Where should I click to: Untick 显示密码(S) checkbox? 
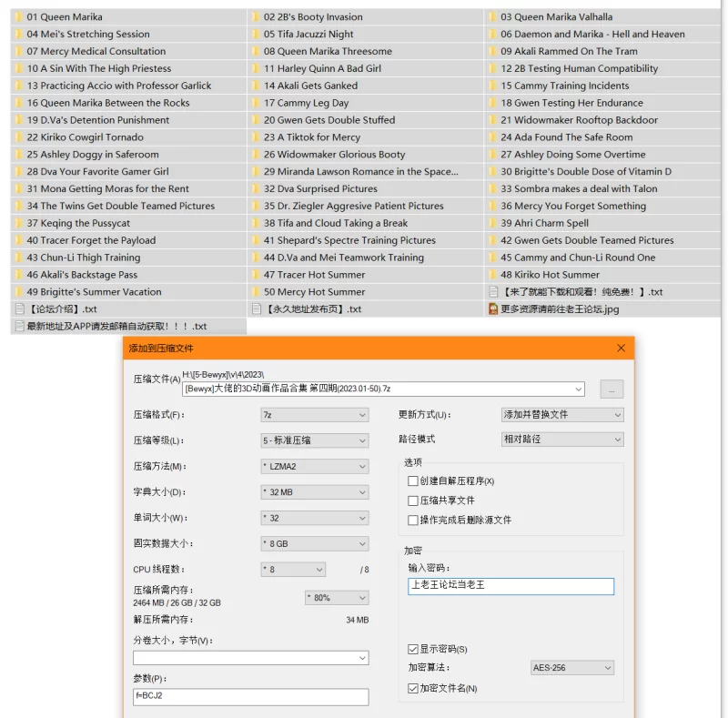[413, 649]
